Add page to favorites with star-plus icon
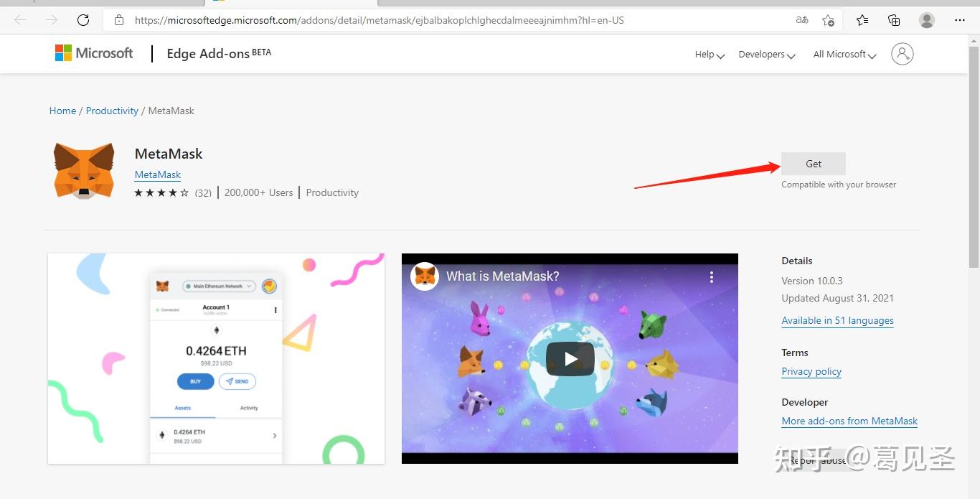Viewport: 980px width, 499px height. 828,20
